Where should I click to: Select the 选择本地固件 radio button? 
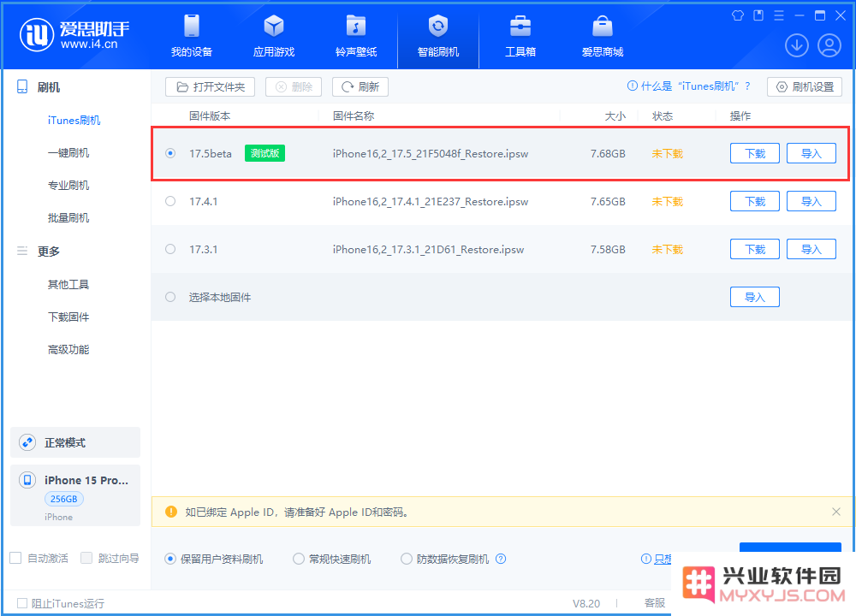coord(170,297)
